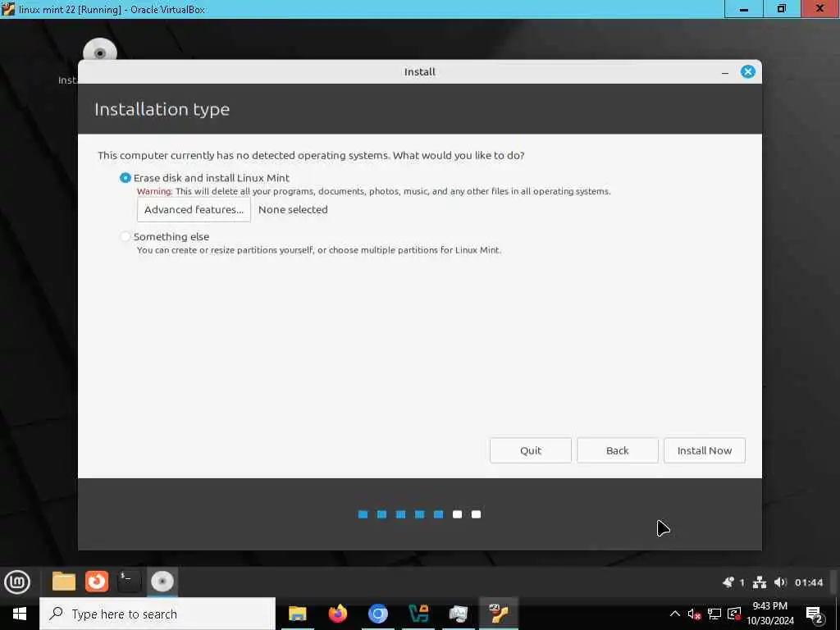Screen dimensions: 840x630
Task: Select the installer disc task in Mint panel
Action: 162,582
